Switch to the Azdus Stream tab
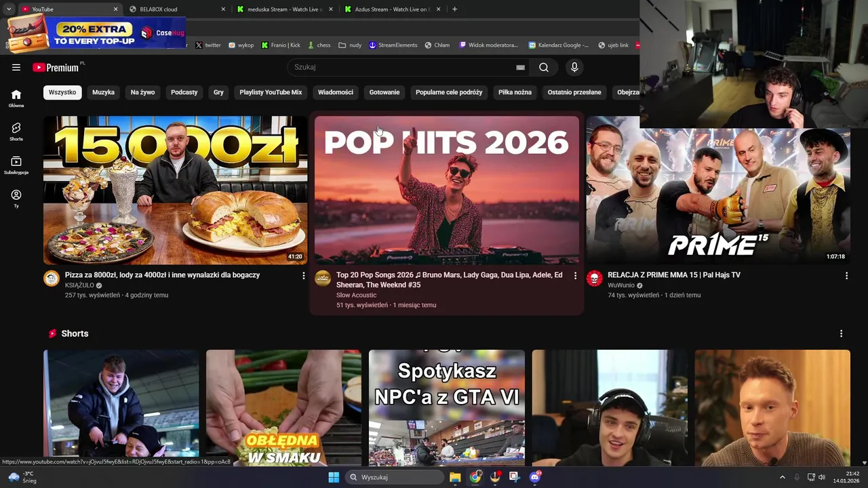Screen dimensions: 868x488 [x=391, y=9]
